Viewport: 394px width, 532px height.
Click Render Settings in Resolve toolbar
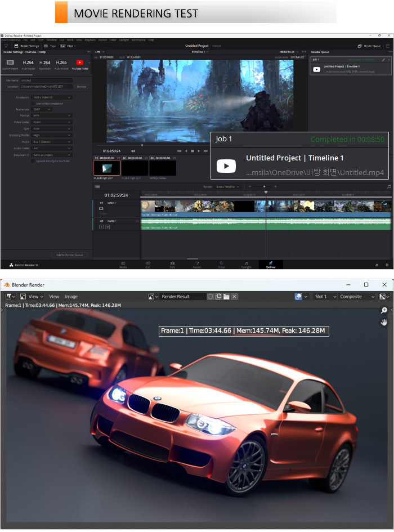point(26,46)
